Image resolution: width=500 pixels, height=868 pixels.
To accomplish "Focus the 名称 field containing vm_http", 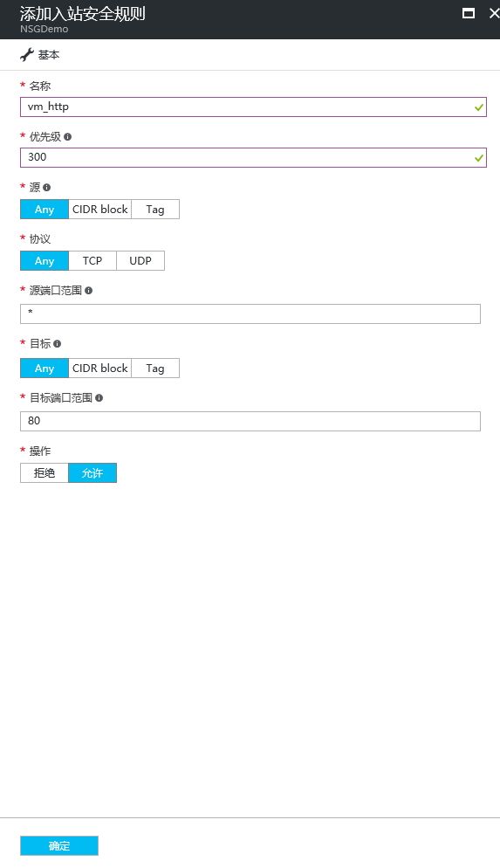I will (x=253, y=107).
